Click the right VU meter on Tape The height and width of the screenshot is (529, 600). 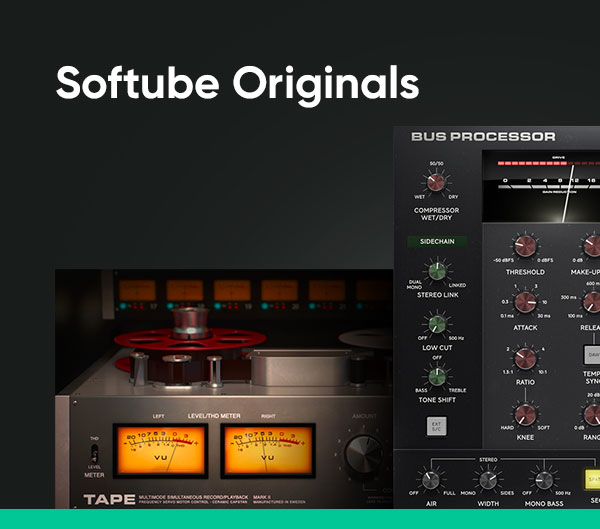point(268,451)
